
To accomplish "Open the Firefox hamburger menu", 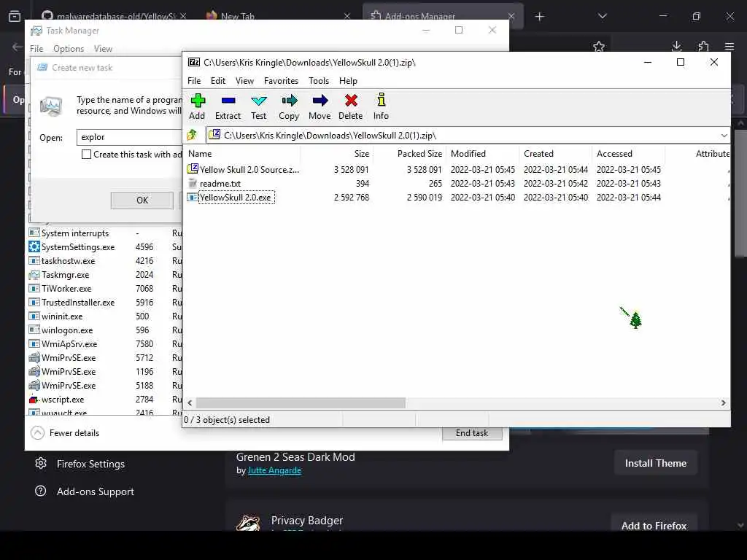I will [729, 46].
